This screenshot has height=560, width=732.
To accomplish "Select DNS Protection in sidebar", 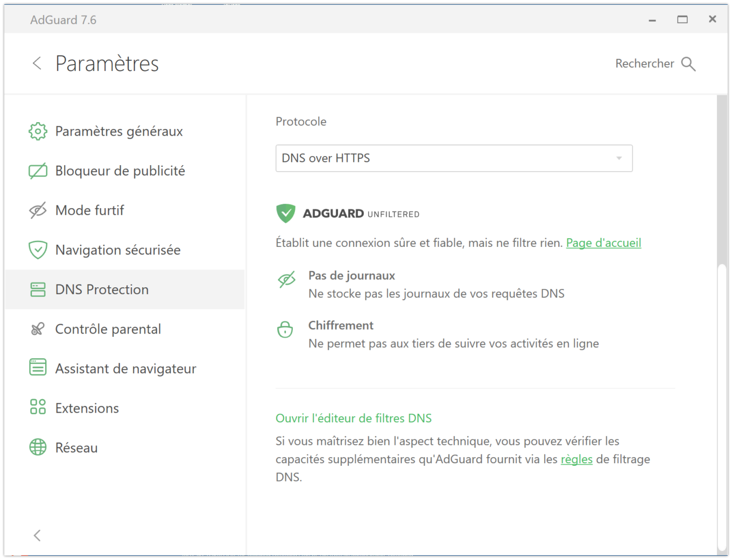I will point(125,289).
